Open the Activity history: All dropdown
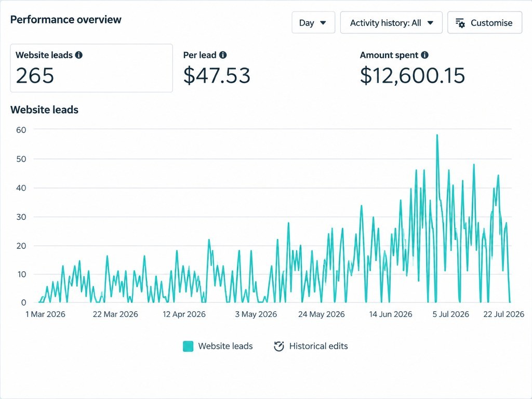 tap(391, 23)
